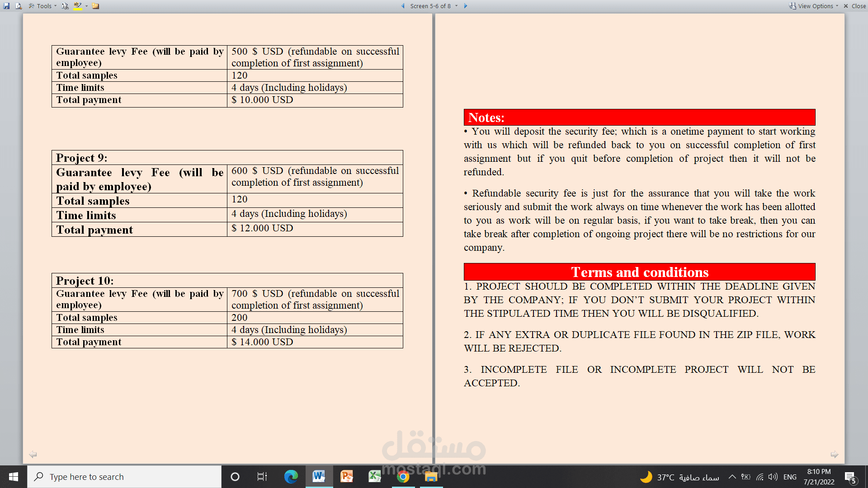This screenshot has width=868, height=488.
Task: Open the View Options dropdown
Action: pos(815,6)
